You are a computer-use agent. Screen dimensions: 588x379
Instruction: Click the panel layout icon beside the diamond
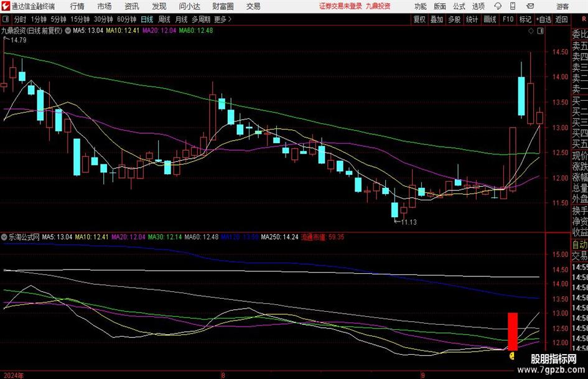tap(540, 31)
